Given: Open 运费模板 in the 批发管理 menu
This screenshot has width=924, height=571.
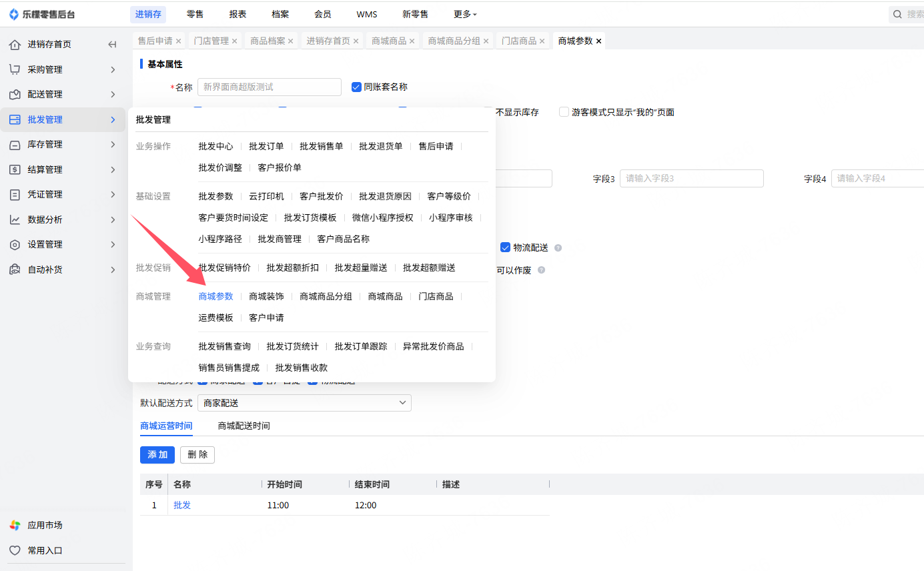Looking at the screenshot, I should (215, 318).
